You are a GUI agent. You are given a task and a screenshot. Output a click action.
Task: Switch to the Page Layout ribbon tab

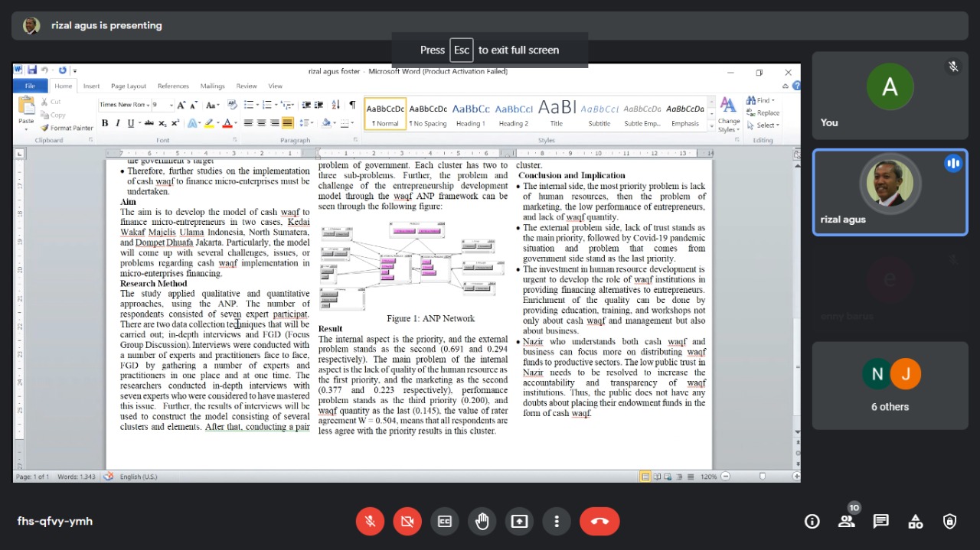click(x=129, y=86)
